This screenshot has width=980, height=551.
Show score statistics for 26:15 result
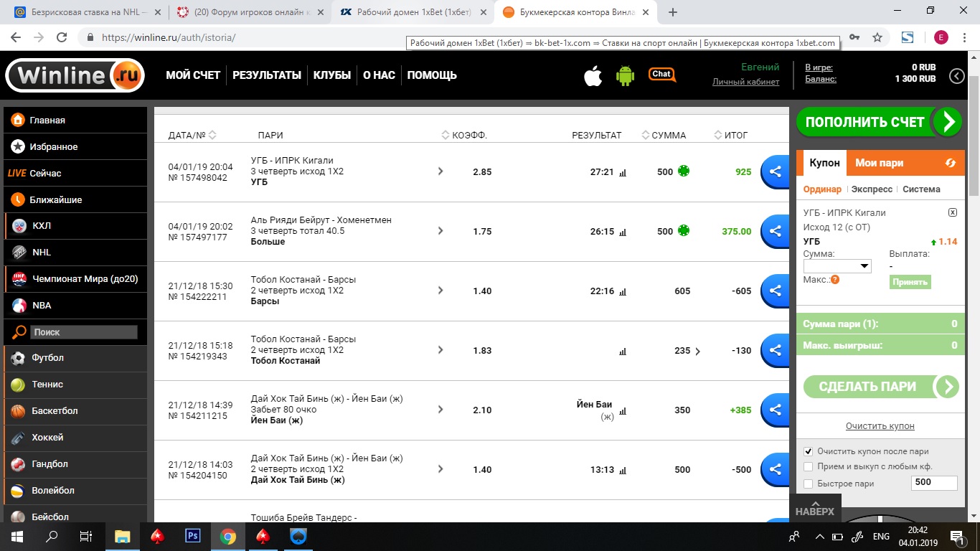[623, 232]
